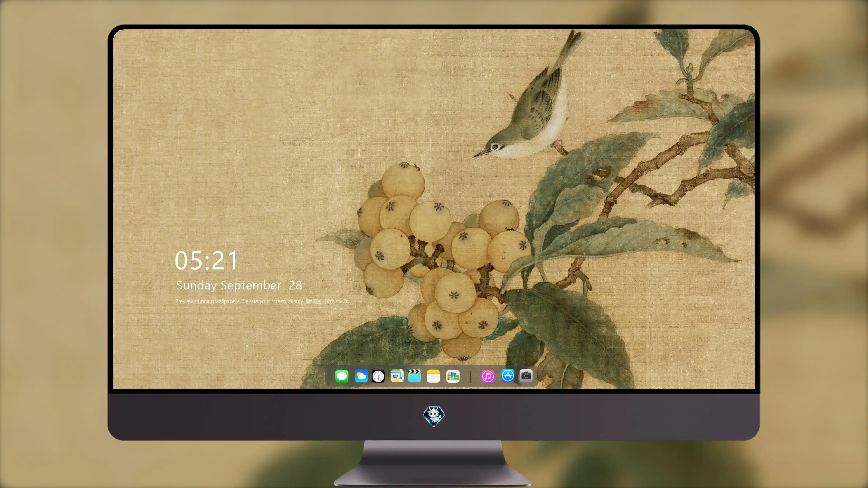Viewport: 868px width, 488px height.
Task: Launch the clapperboard Videos app
Action: point(415,376)
